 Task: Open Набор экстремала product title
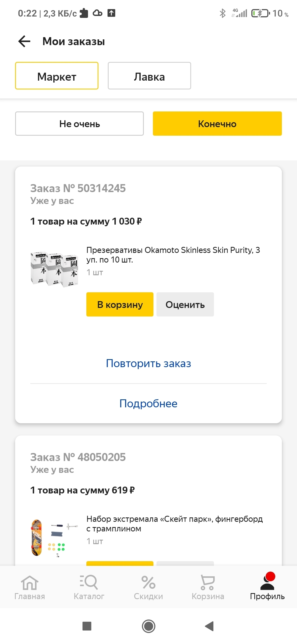click(174, 524)
